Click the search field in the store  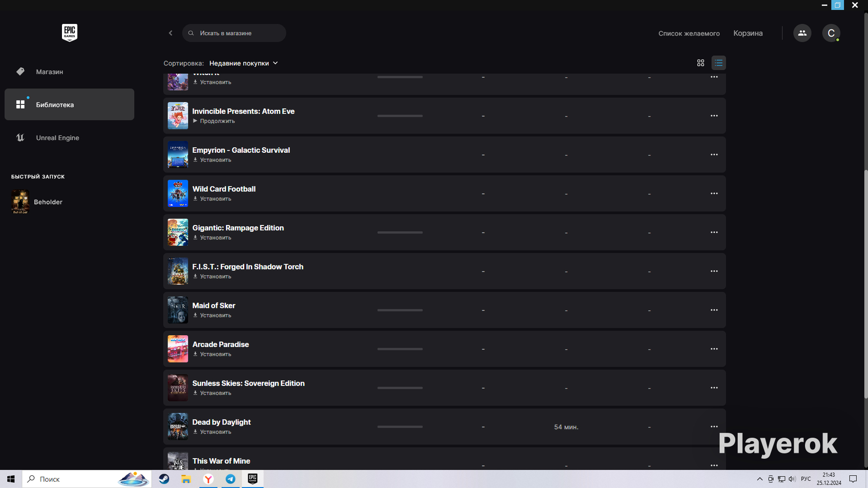click(x=234, y=33)
